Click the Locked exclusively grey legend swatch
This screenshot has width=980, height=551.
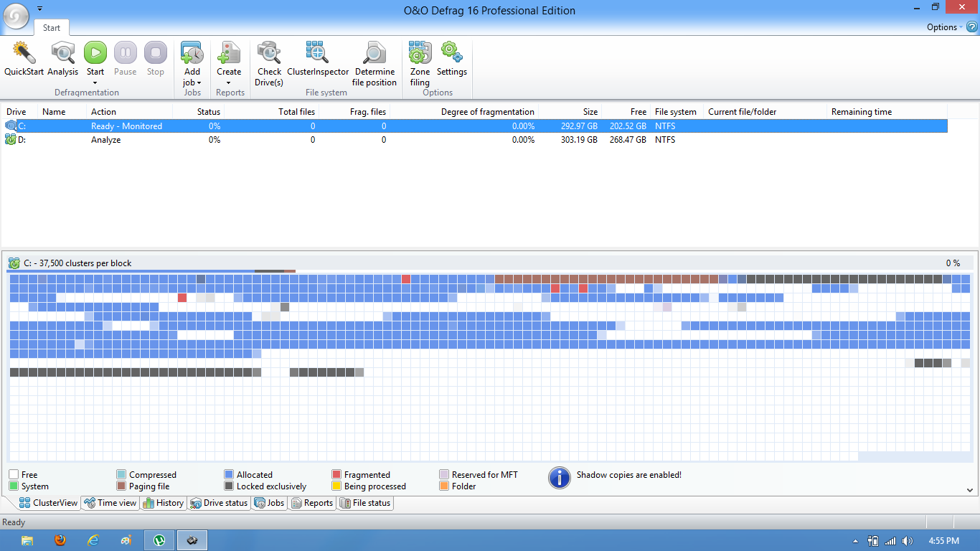(x=229, y=486)
